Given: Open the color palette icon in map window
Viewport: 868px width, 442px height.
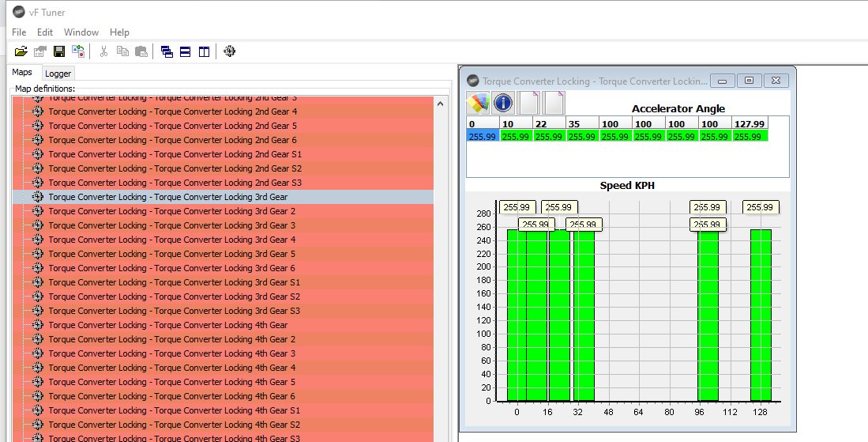Looking at the screenshot, I should click(479, 103).
